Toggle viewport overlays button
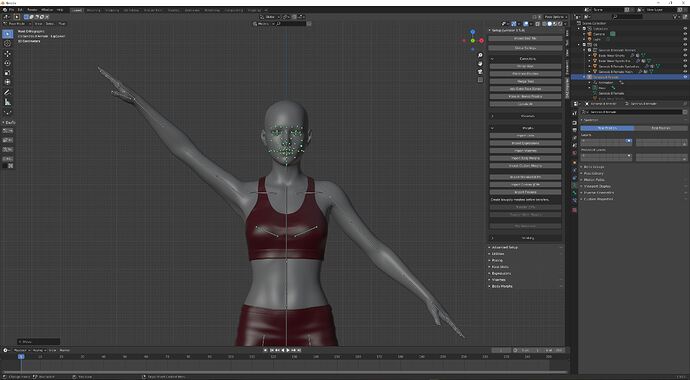Screen dimensions: 690x380 pos(525,24)
